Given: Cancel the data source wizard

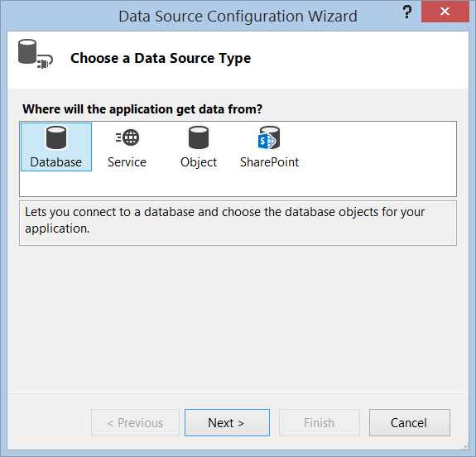Looking at the screenshot, I should (x=410, y=423).
